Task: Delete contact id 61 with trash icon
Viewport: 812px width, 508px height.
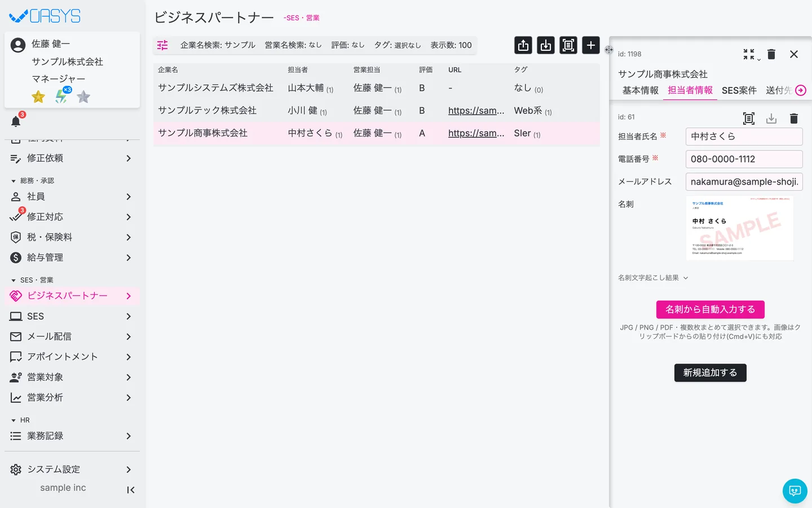Action: [x=794, y=119]
